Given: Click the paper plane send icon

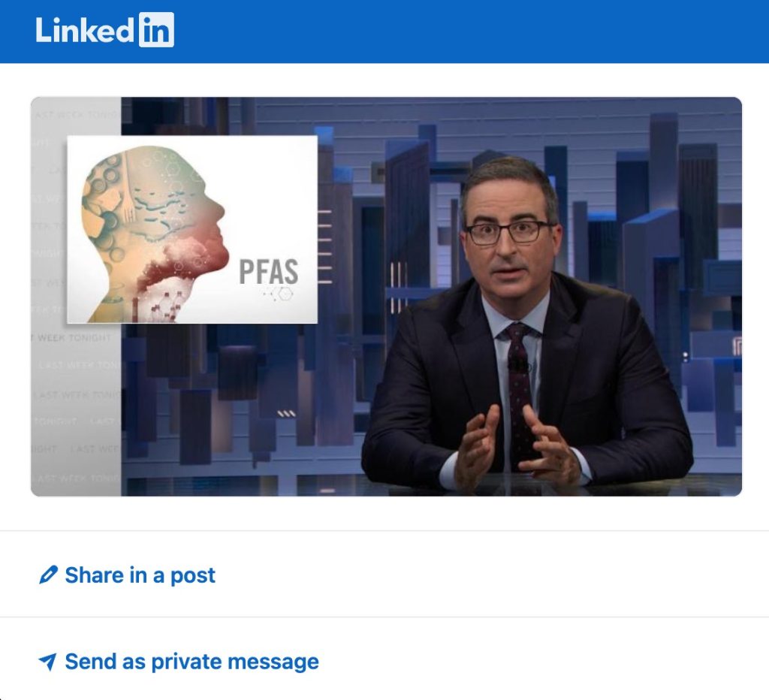Looking at the screenshot, I should [47, 661].
